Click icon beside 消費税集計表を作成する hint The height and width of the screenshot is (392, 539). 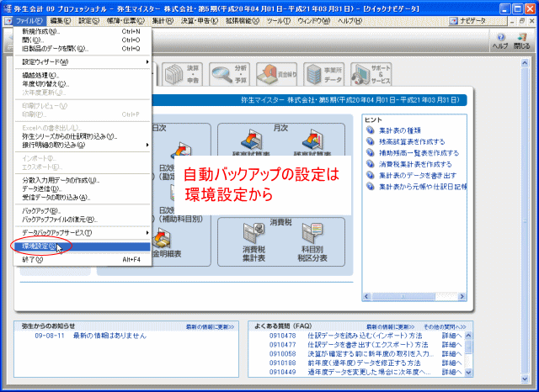371,164
